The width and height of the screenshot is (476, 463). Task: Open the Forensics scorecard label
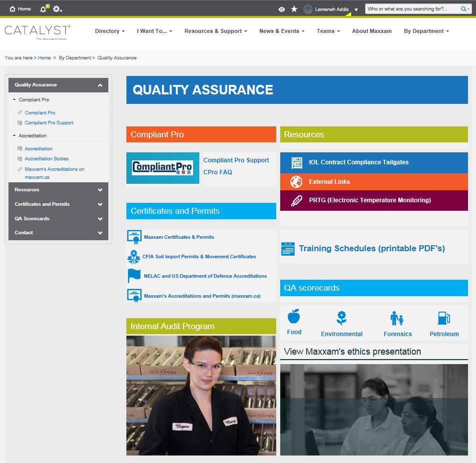click(x=398, y=334)
